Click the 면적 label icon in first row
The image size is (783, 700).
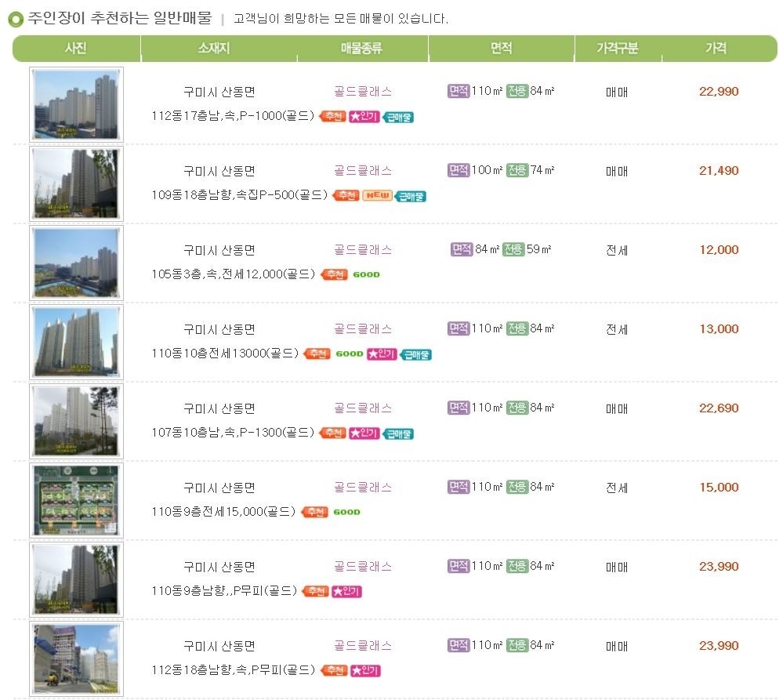click(x=459, y=91)
